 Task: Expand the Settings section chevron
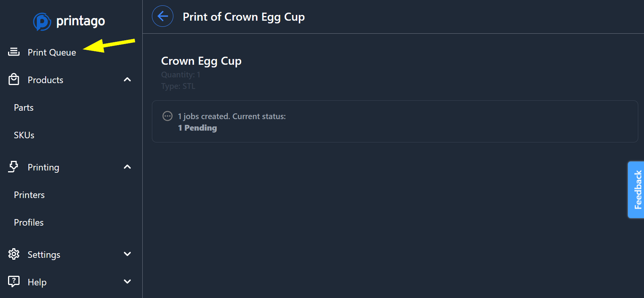click(x=127, y=254)
